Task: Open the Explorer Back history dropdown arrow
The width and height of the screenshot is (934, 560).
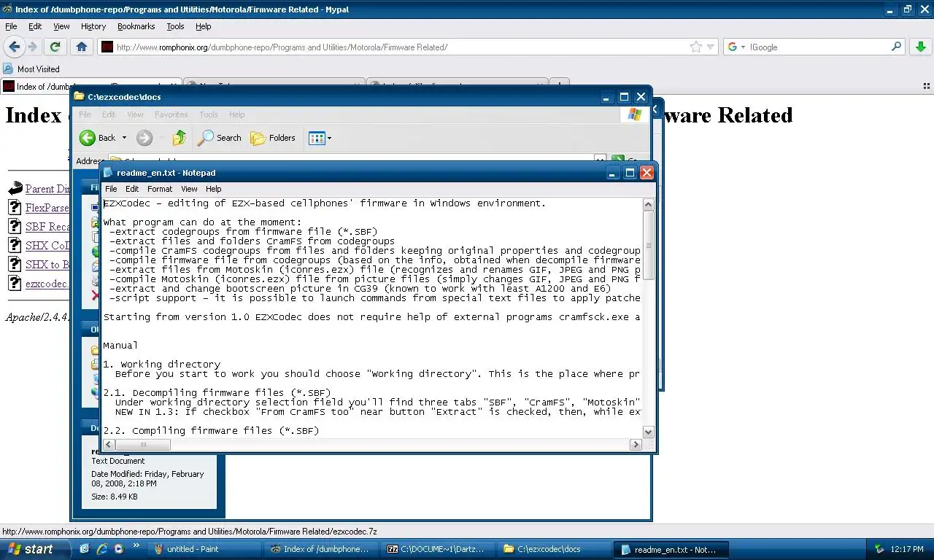Action: point(124,138)
